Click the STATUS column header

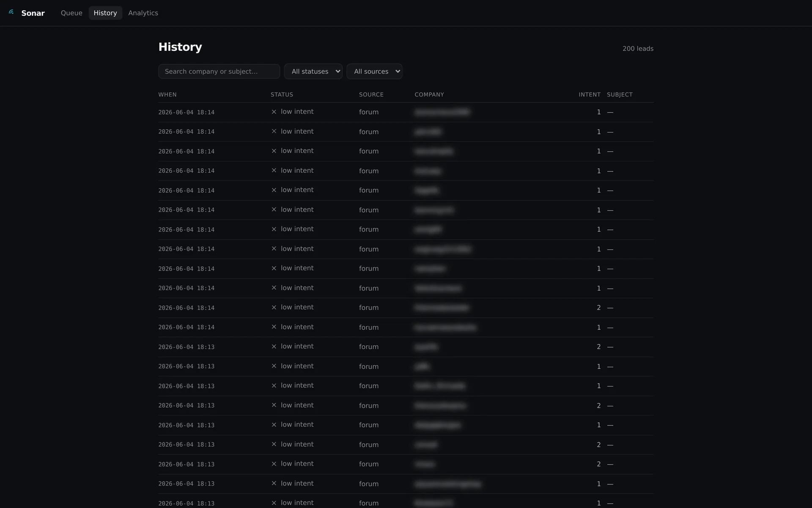(x=282, y=94)
